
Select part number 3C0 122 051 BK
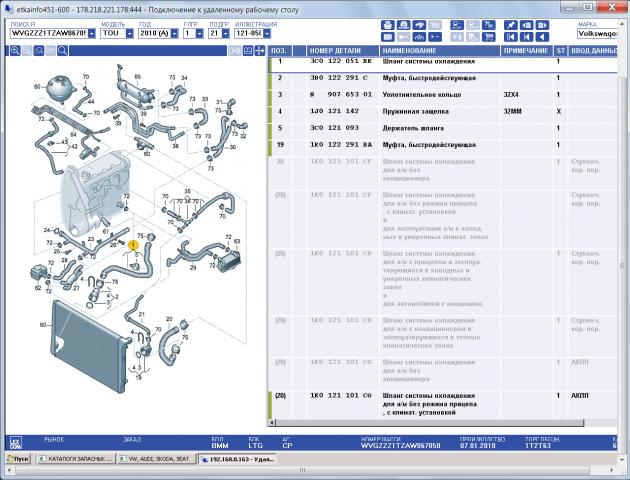[x=341, y=61]
